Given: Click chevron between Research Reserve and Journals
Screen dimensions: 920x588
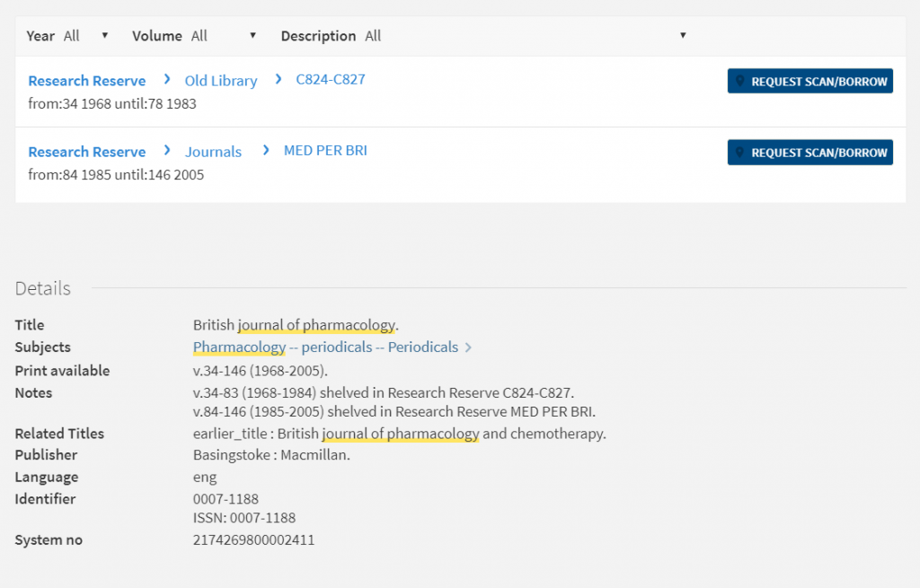Looking at the screenshot, I should click(x=167, y=151).
